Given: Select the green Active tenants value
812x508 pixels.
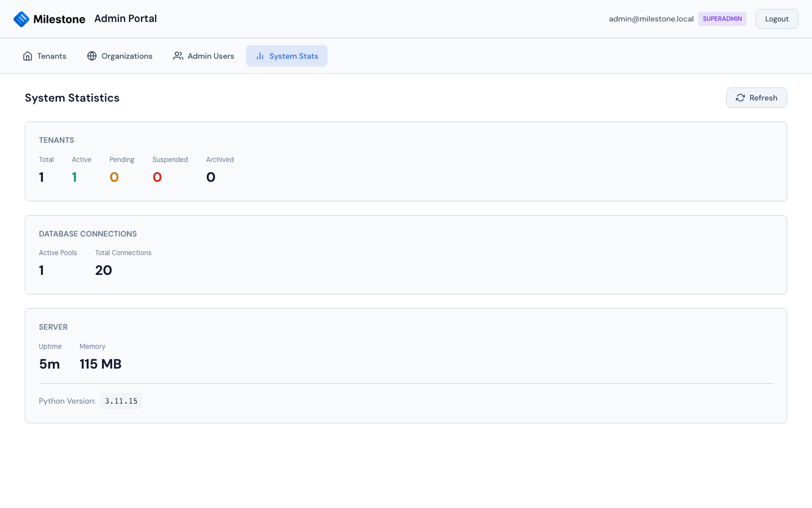Looking at the screenshot, I should pyautogui.click(x=74, y=177).
